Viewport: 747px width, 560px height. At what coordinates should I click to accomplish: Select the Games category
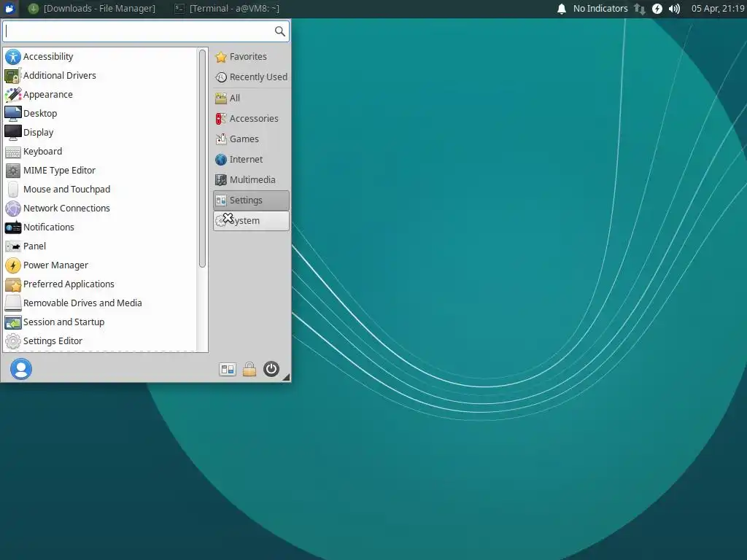251,139
